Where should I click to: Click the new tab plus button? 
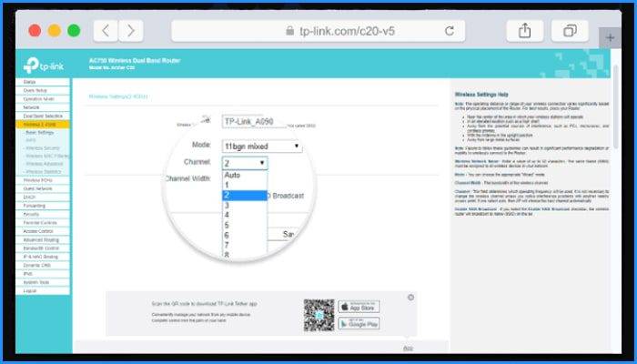(x=611, y=37)
